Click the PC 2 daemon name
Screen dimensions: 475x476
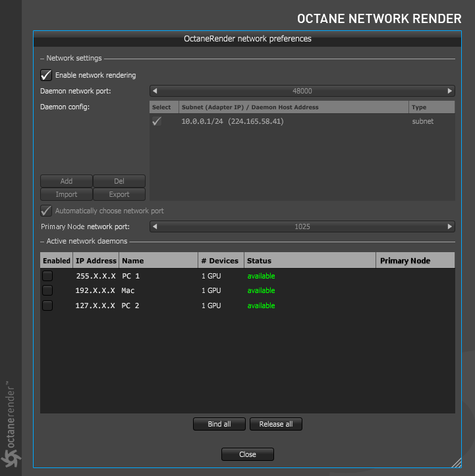tap(130, 305)
